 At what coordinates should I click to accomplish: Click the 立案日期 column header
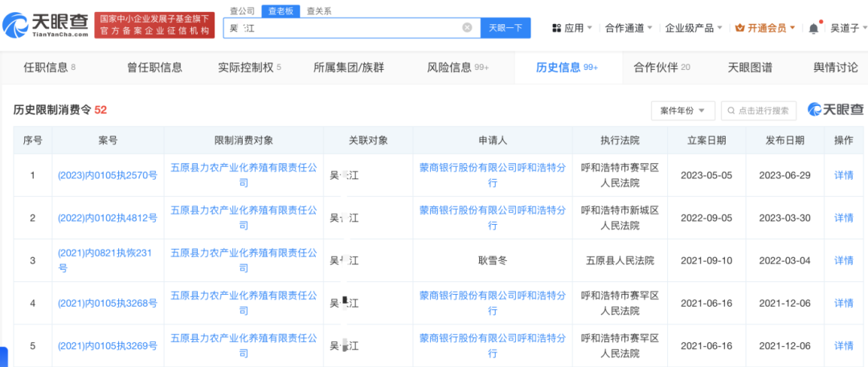[707, 140]
